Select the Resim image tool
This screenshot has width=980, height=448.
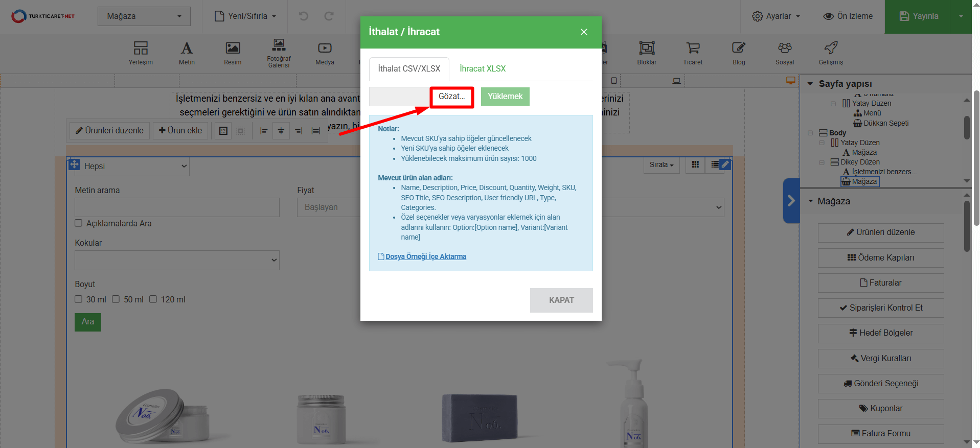pyautogui.click(x=233, y=53)
